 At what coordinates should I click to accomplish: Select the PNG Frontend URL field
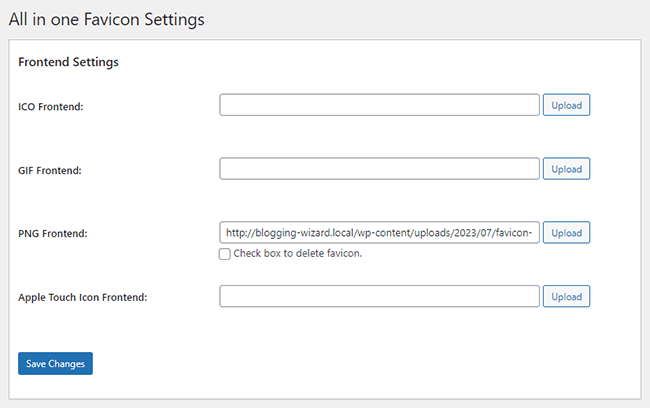coord(379,233)
